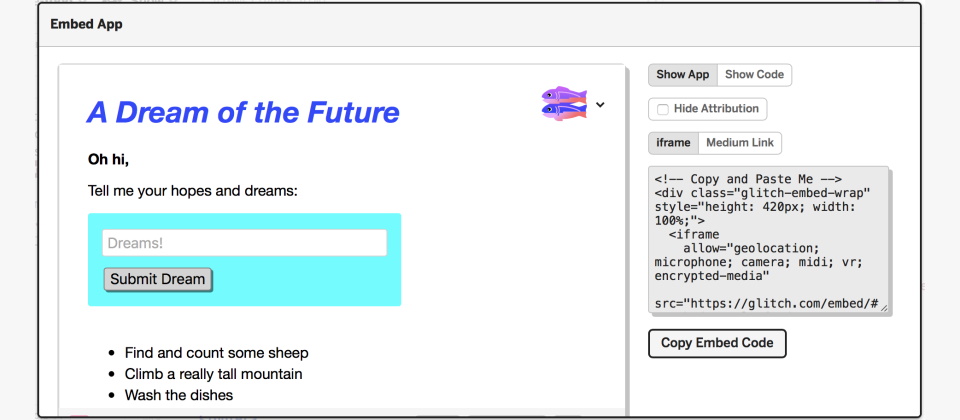Screen dimensions: 960x420
Task: Click the Tell me your hopes and dreams text
Action: (193, 191)
